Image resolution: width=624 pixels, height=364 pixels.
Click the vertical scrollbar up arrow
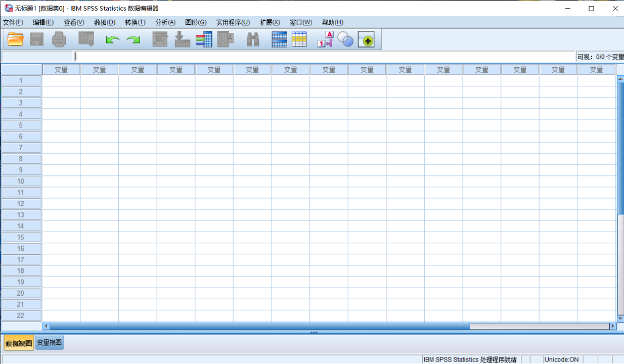[620, 78]
